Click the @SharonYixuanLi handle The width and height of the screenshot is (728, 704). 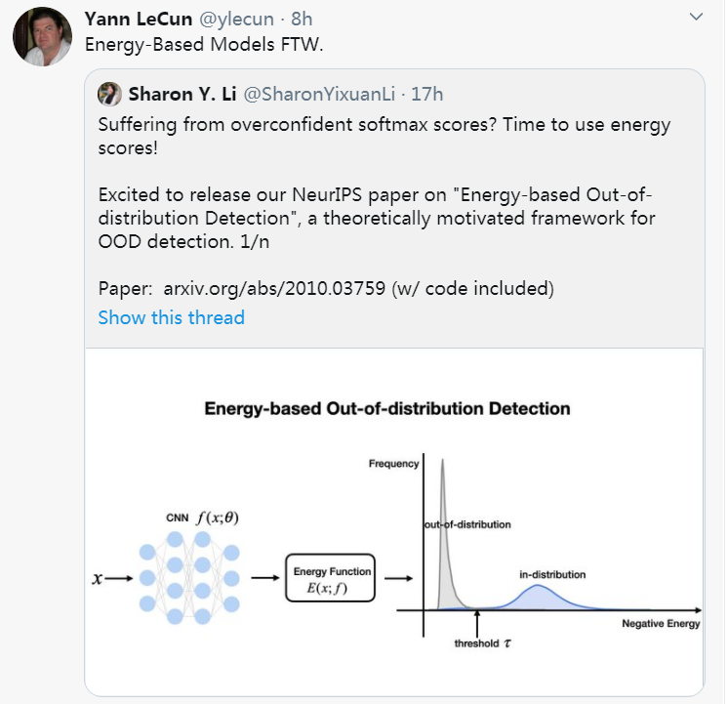click(x=318, y=95)
